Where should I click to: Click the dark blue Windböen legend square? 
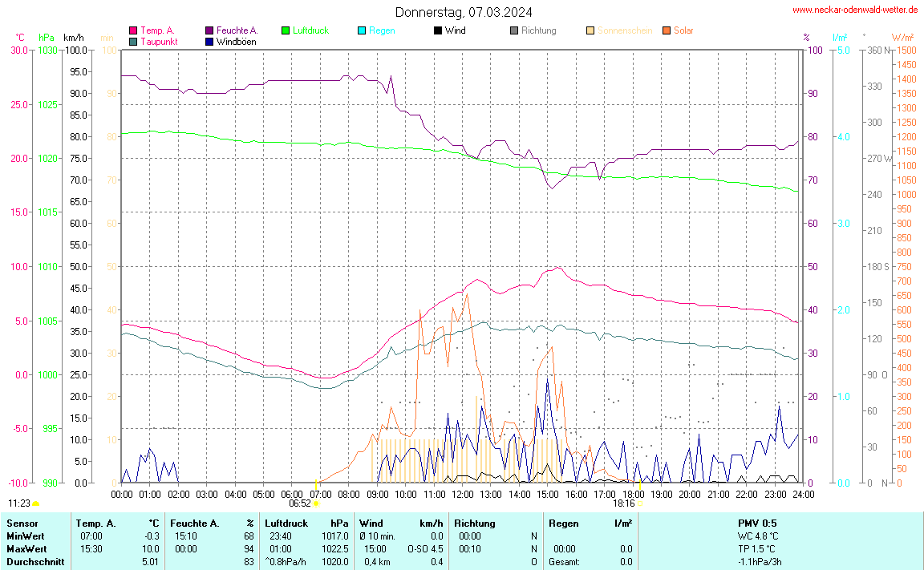pyautogui.click(x=209, y=41)
